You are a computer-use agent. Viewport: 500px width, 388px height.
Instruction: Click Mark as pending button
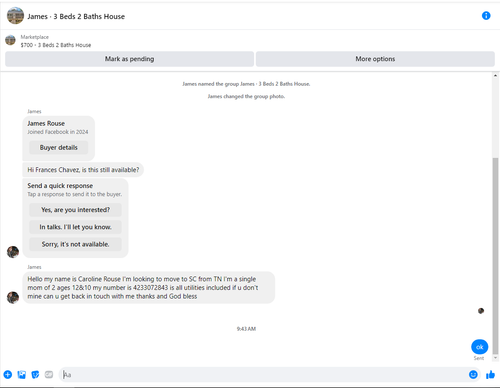tap(129, 59)
